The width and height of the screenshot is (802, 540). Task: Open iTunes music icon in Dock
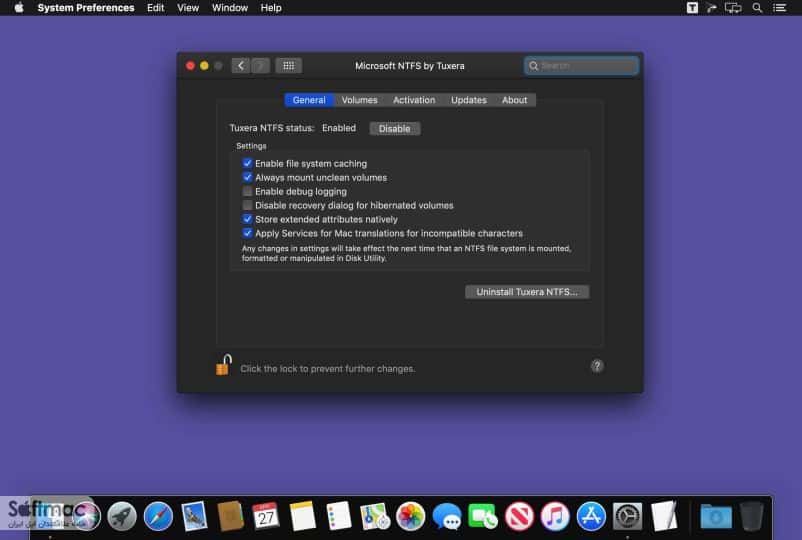coord(555,516)
